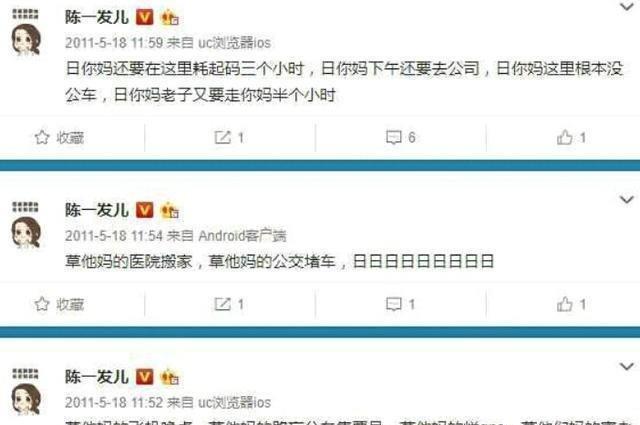Open the avatar thumbnail of the first post
The width and height of the screenshot is (640, 425).
pyautogui.click(x=26, y=40)
